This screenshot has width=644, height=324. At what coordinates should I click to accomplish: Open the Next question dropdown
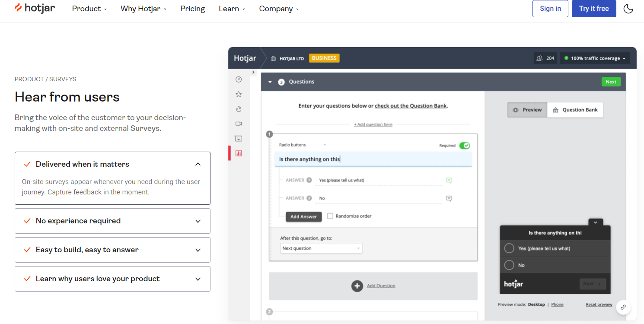(x=321, y=248)
